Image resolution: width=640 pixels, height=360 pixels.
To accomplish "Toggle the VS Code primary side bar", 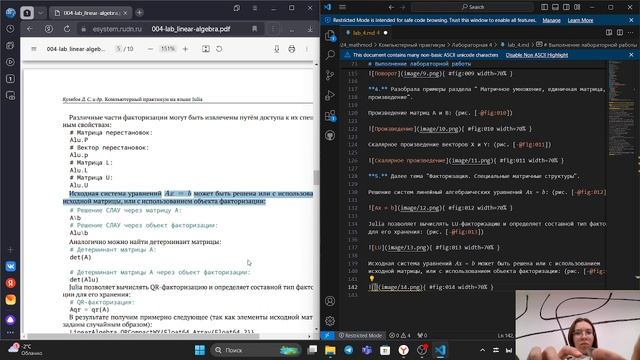I will (545, 7).
